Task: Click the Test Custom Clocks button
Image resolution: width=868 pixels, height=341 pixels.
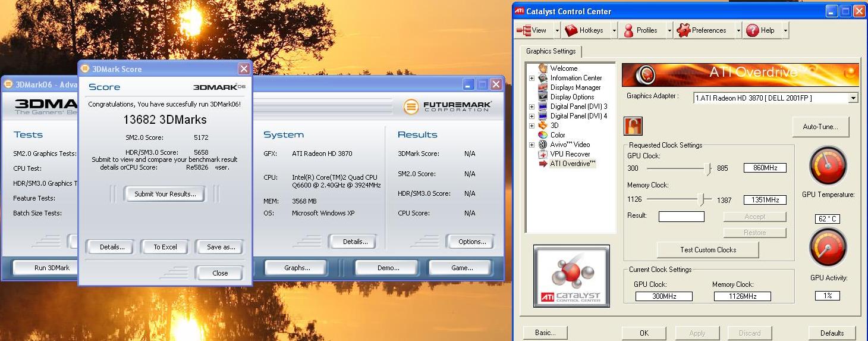Action: point(707,250)
